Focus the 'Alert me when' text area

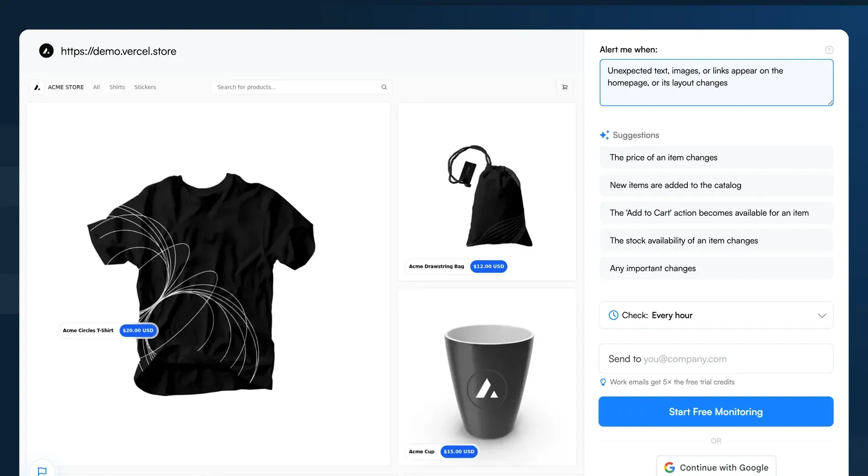tap(716, 82)
